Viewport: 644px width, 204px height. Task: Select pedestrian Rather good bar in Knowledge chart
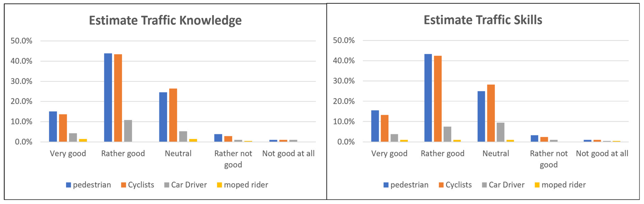(x=108, y=98)
